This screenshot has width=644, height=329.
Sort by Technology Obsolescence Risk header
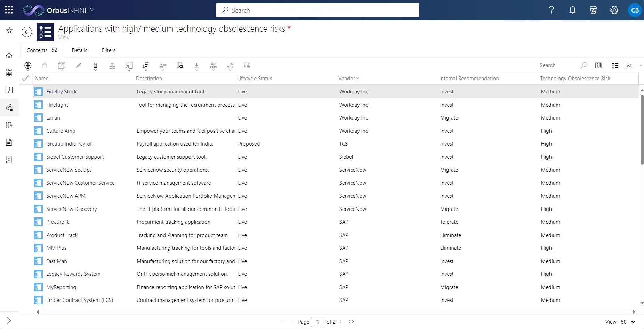pos(575,79)
